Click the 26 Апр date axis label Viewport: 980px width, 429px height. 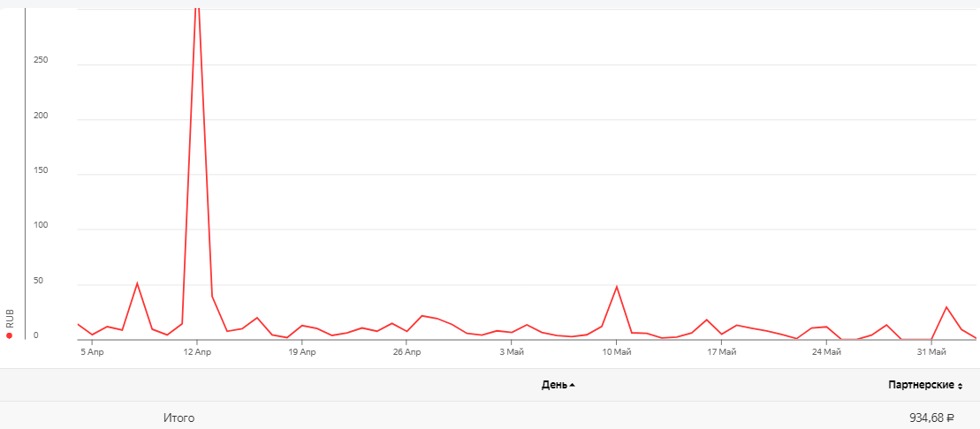coord(406,352)
